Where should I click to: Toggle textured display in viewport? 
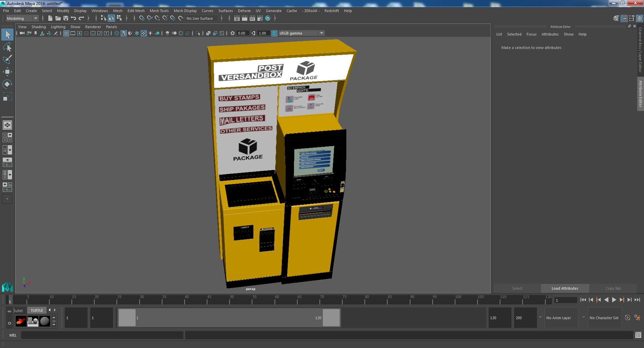pos(144,33)
